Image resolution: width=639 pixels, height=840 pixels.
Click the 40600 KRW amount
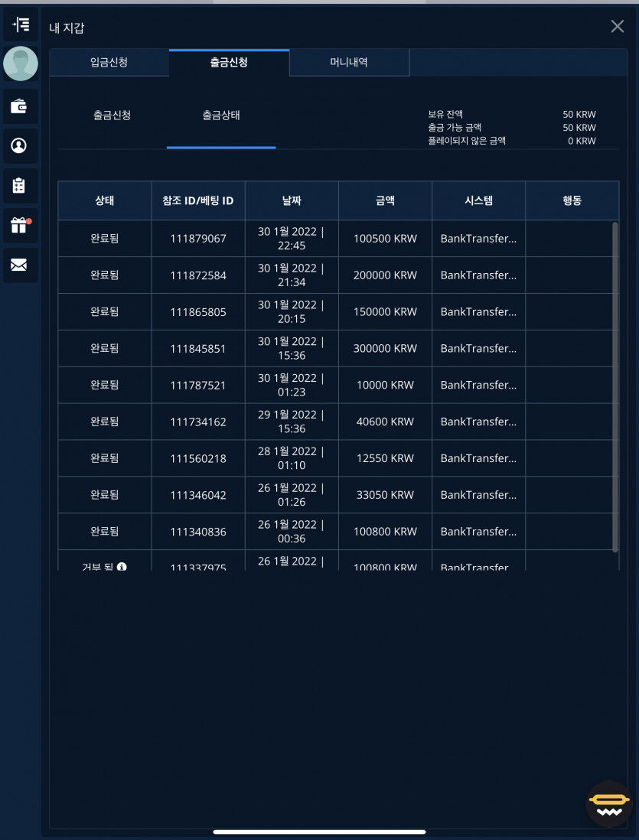coord(385,422)
